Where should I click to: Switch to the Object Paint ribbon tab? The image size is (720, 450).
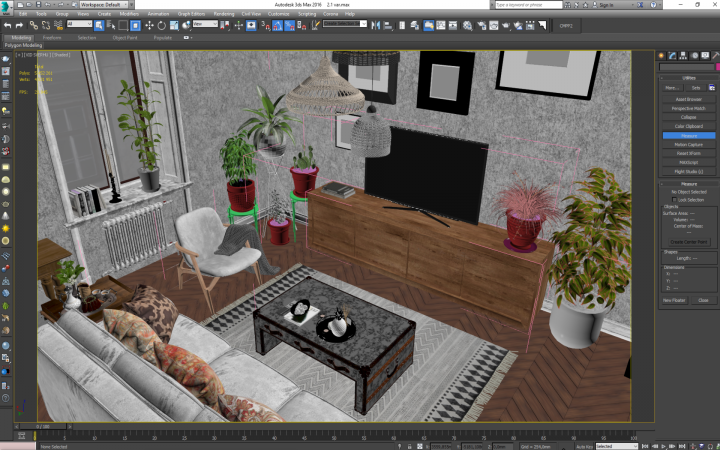pos(125,38)
